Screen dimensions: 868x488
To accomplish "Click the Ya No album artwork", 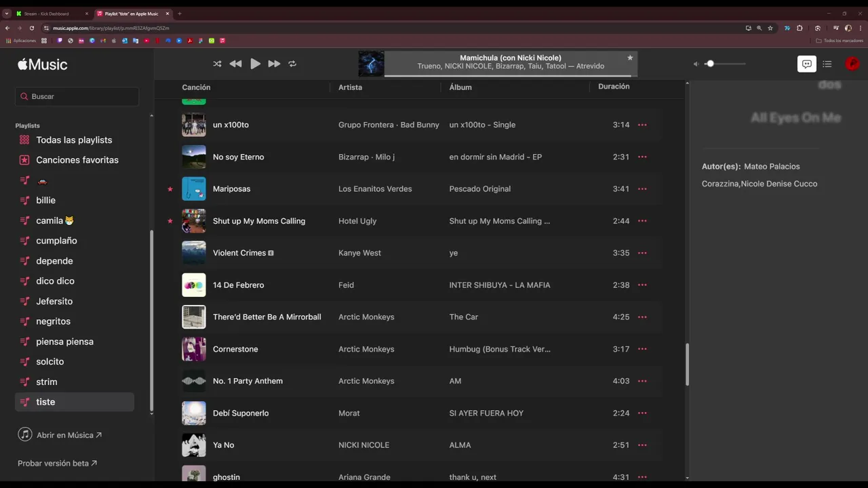I will tap(194, 445).
